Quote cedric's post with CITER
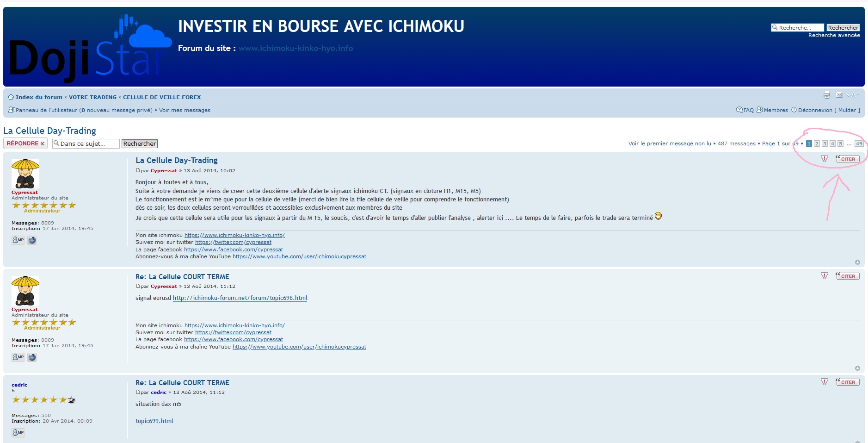Image resolution: width=868 pixels, height=443 pixels. tap(847, 382)
